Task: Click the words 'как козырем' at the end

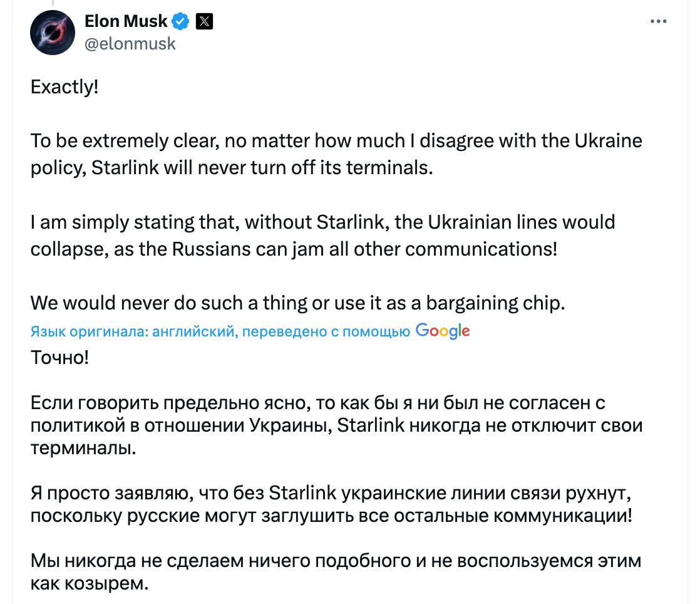Action: [90, 584]
